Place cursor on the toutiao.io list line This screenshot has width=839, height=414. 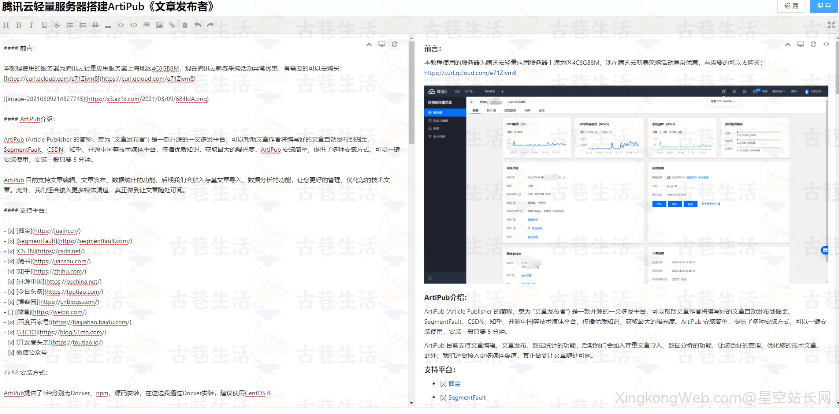click(x=54, y=342)
